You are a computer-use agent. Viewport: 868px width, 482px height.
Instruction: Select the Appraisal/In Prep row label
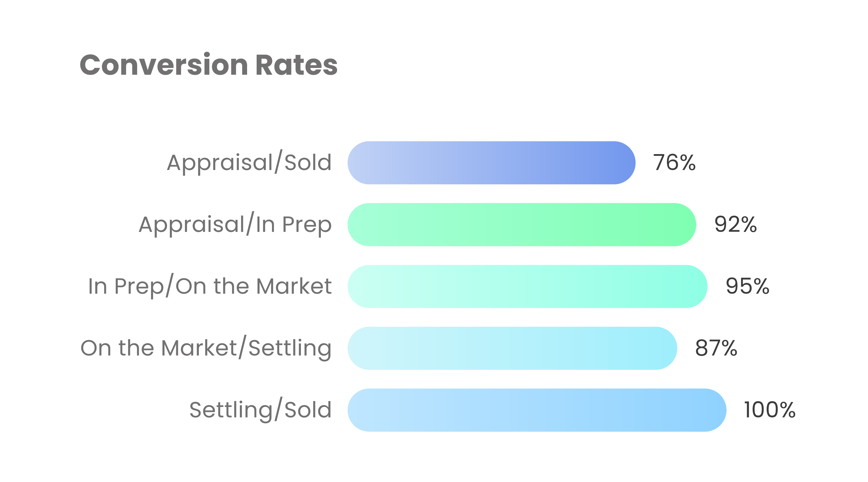235,225
